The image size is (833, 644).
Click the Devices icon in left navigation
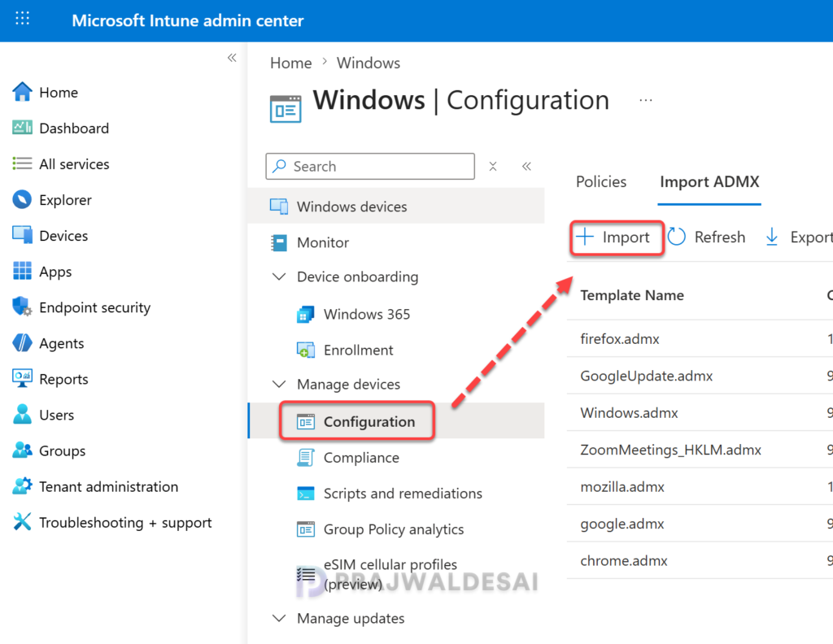[x=22, y=235]
